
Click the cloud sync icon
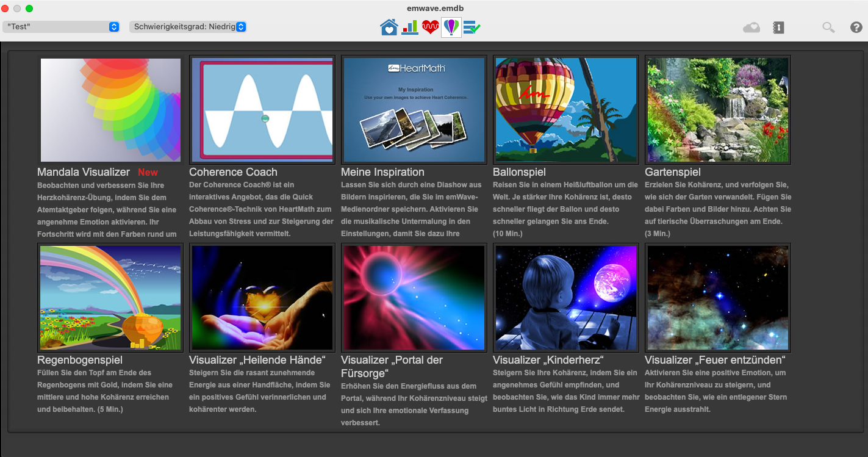[751, 27]
